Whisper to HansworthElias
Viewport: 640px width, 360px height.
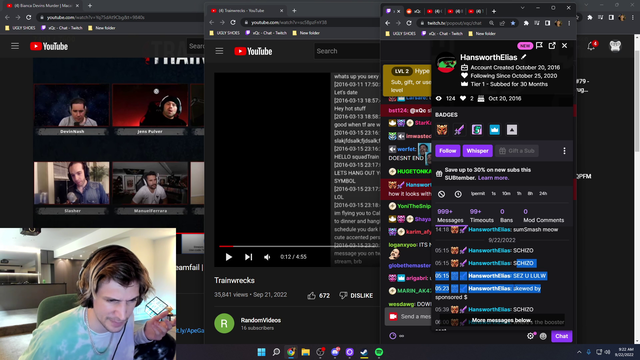click(x=477, y=151)
